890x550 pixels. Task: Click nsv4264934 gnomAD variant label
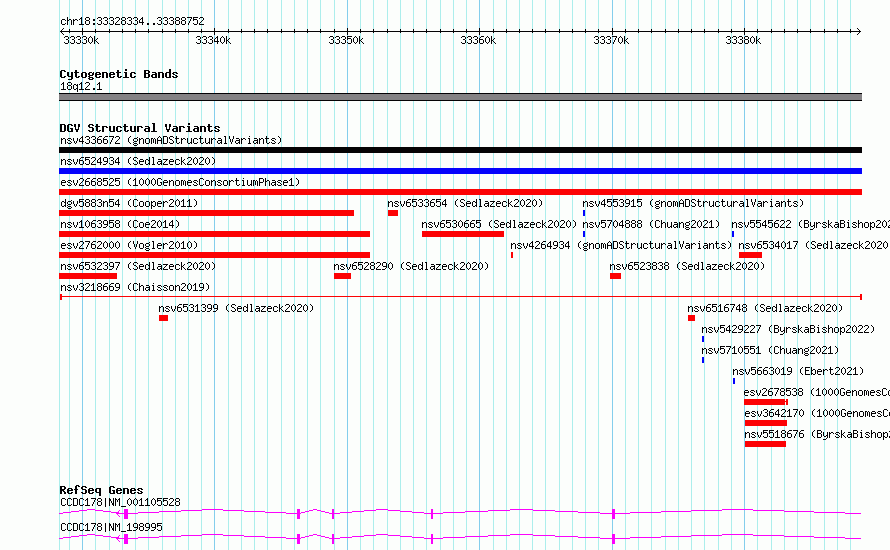pos(621,245)
